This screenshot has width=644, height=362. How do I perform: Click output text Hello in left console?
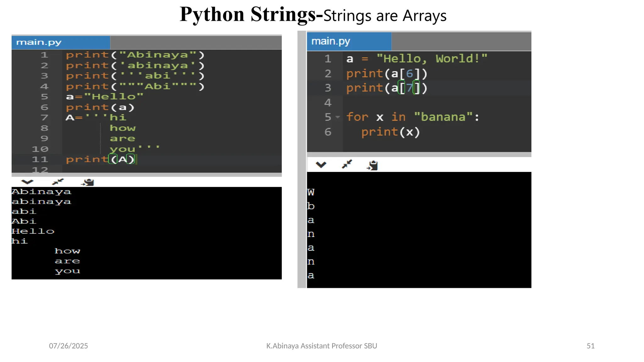click(x=33, y=232)
